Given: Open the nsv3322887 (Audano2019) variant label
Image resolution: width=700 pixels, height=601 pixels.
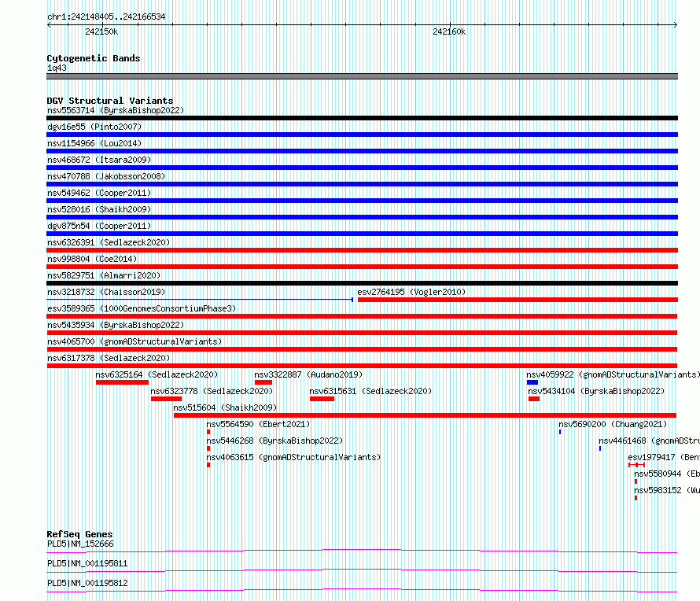Looking at the screenshot, I should point(308,374).
